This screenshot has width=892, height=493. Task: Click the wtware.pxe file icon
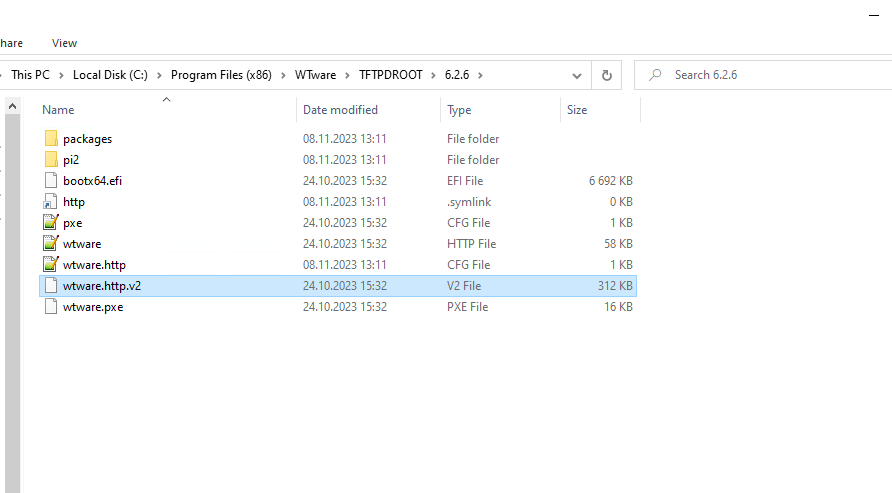coord(51,307)
